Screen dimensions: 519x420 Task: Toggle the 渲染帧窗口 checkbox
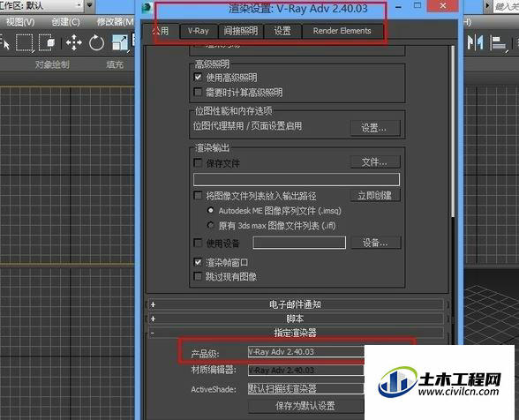click(198, 262)
